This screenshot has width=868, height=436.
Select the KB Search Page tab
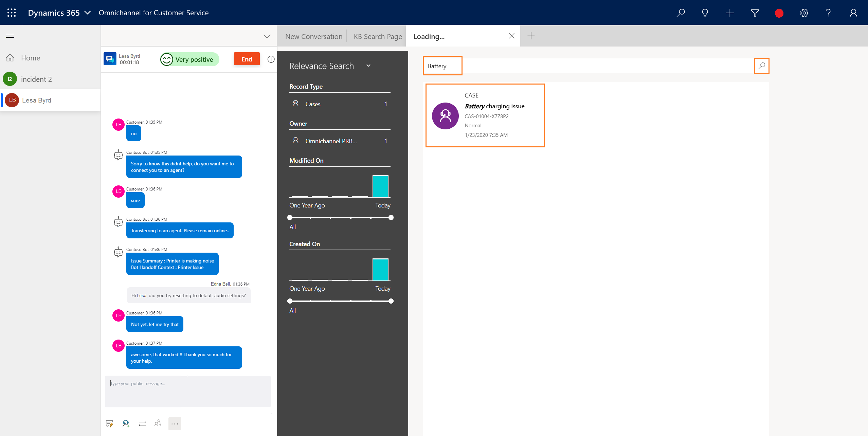pyautogui.click(x=378, y=36)
